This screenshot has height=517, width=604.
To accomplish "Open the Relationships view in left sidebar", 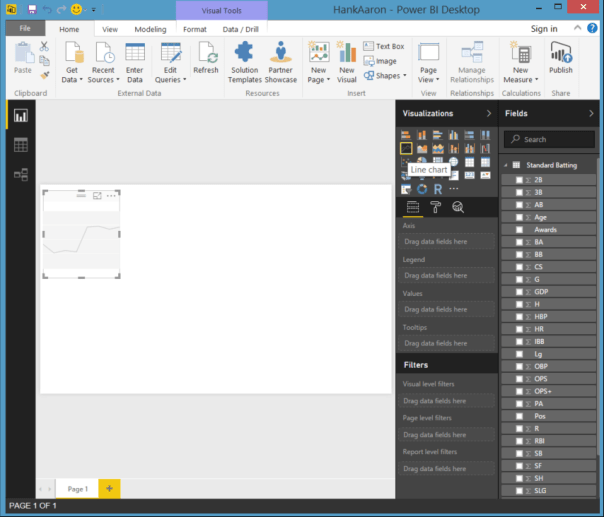I will [20, 174].
